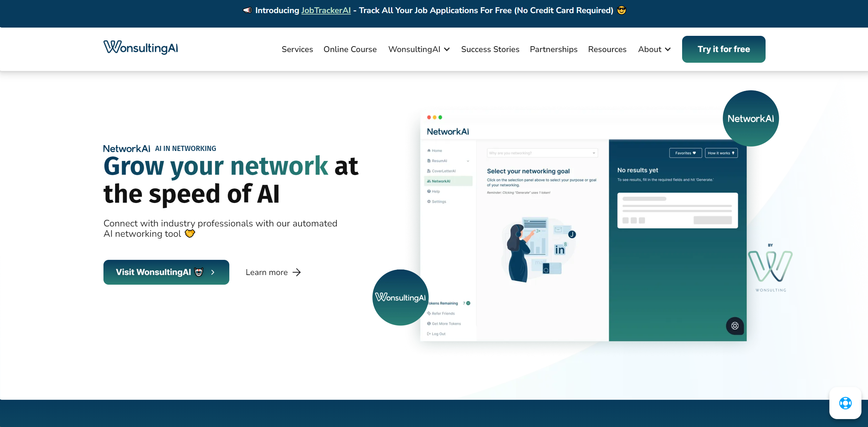868x427 pixels.
Task: Click the Try it for free button
Action: [x=724, y=49]
